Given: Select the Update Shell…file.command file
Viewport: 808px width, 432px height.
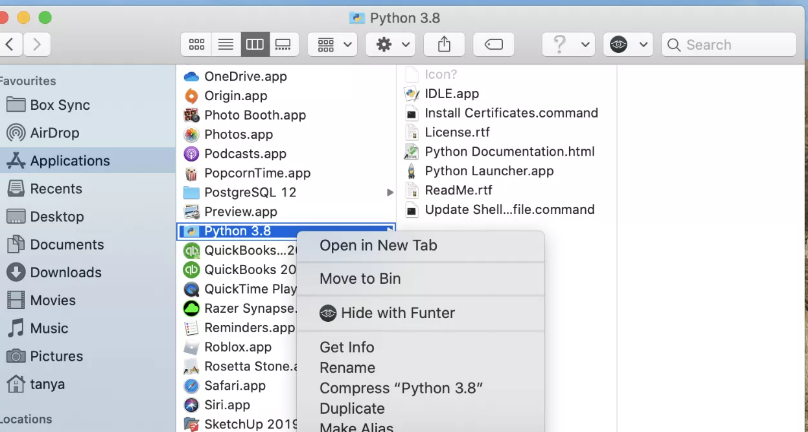Looking at the screenshot, I should tap(499, 209).
